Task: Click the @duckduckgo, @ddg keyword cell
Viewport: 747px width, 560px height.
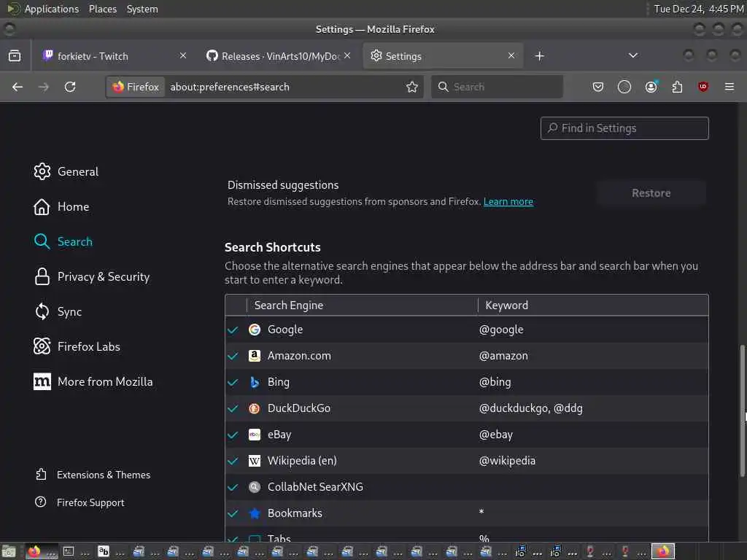Action: coord(531,408)
